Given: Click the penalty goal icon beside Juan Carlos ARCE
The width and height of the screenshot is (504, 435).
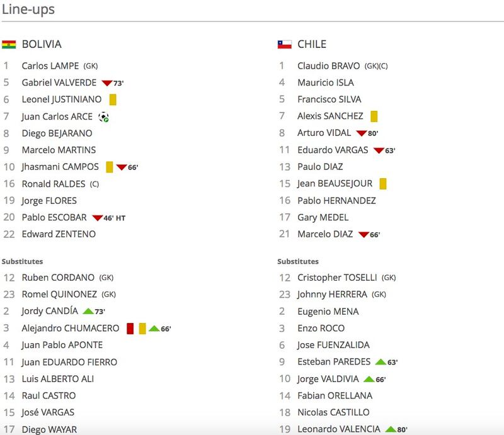Looking at the screenshot, I should coord(103,117).
